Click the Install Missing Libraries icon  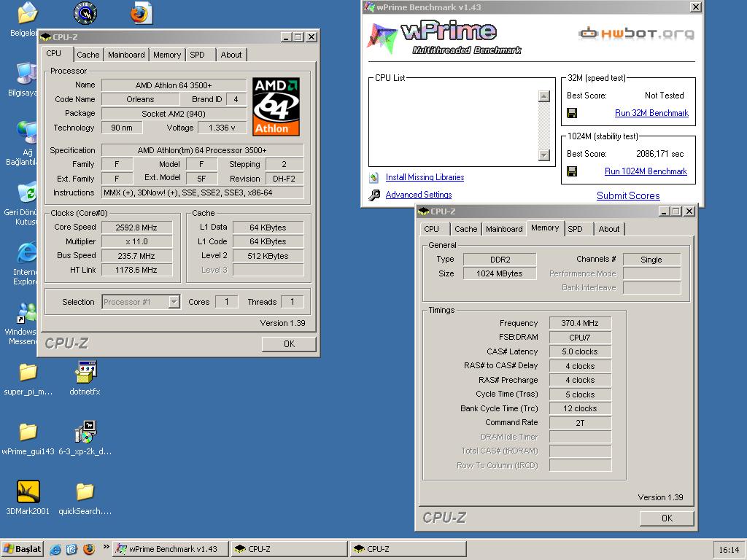click(374, 178)
